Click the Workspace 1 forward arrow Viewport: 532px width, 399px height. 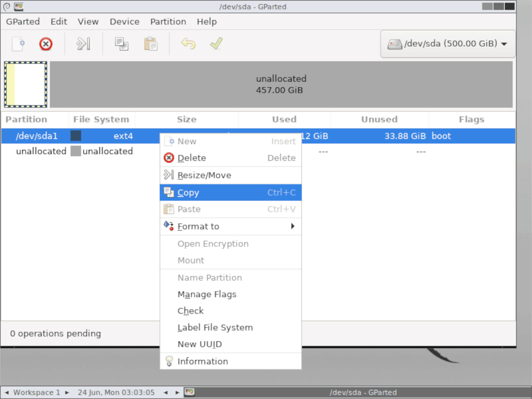[66, 392]
